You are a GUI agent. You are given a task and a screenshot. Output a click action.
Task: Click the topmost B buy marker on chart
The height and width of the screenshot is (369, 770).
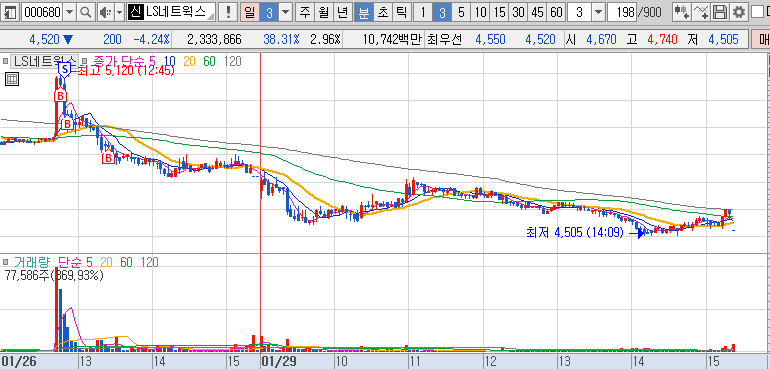(x=60, y=95)
